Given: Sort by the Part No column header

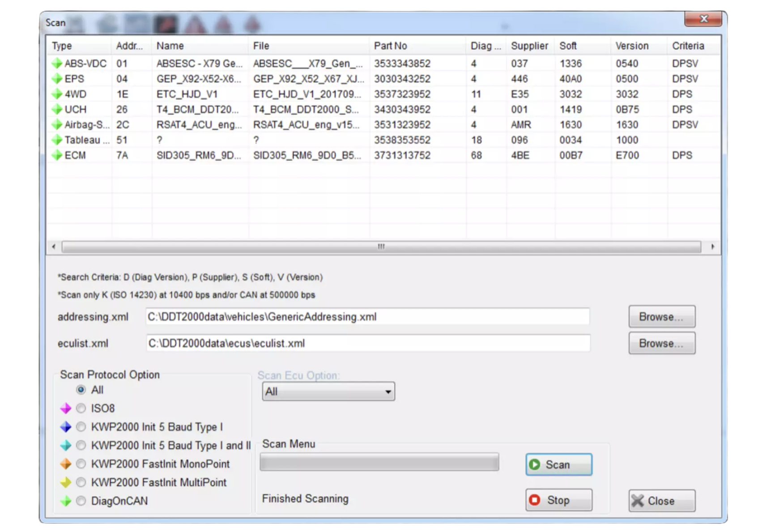Looking at the screenshot, I should coord(417,46).
